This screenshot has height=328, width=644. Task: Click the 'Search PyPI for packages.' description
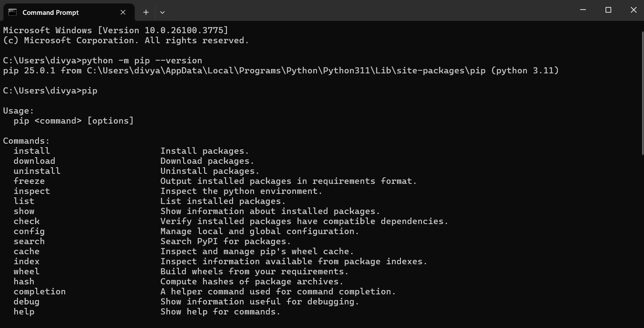click(226, 242)
